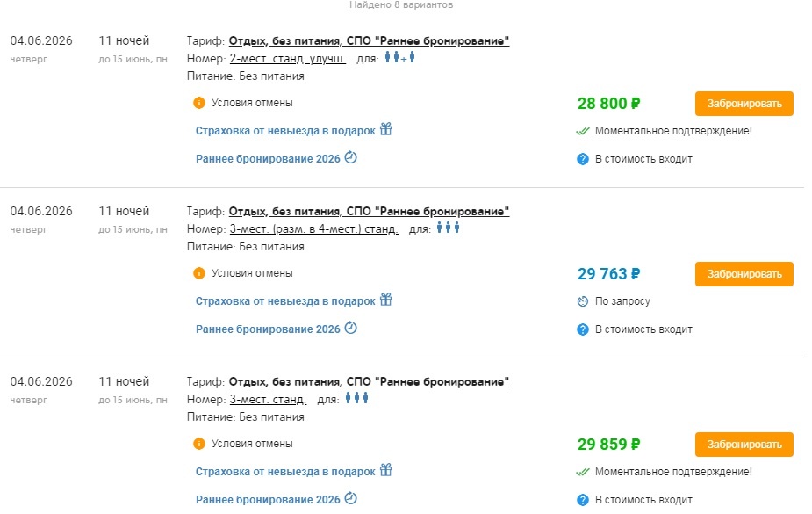Open Страховка от невыезда в подарок in third offer
Viewport: 812px width, 514px height.
pos(285,472)
